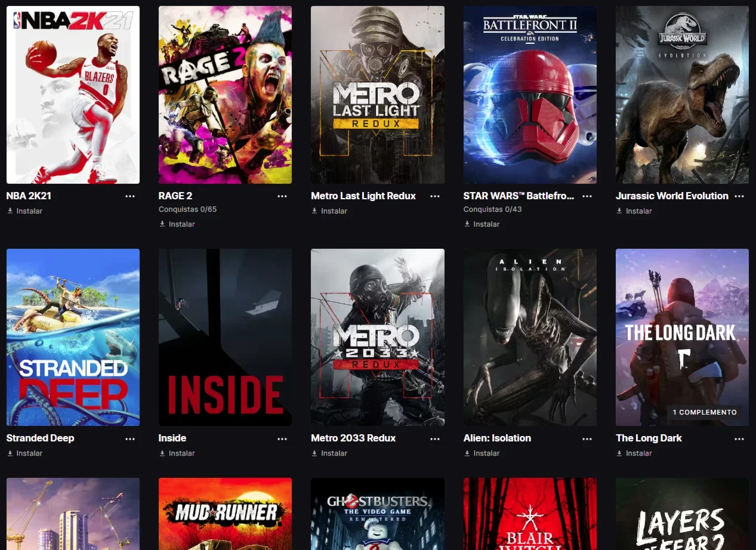Click the Alien: Isolation title text
Image resolution: width=756 pixels, height=550 pixels.
497,438
